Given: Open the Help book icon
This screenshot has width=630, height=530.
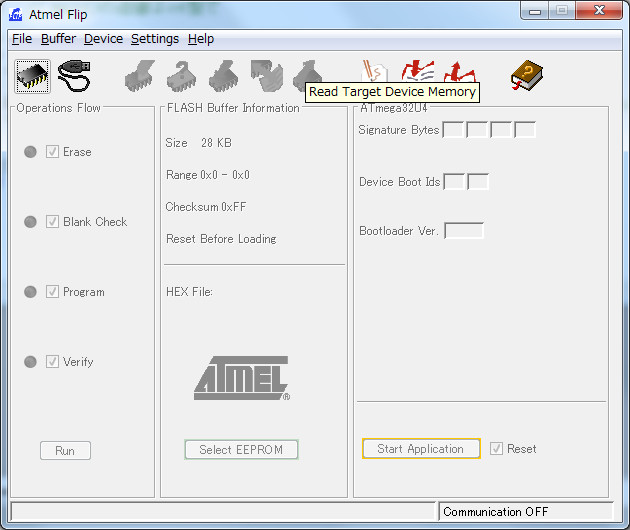Looking at the screenshot, I should [527, 76].
